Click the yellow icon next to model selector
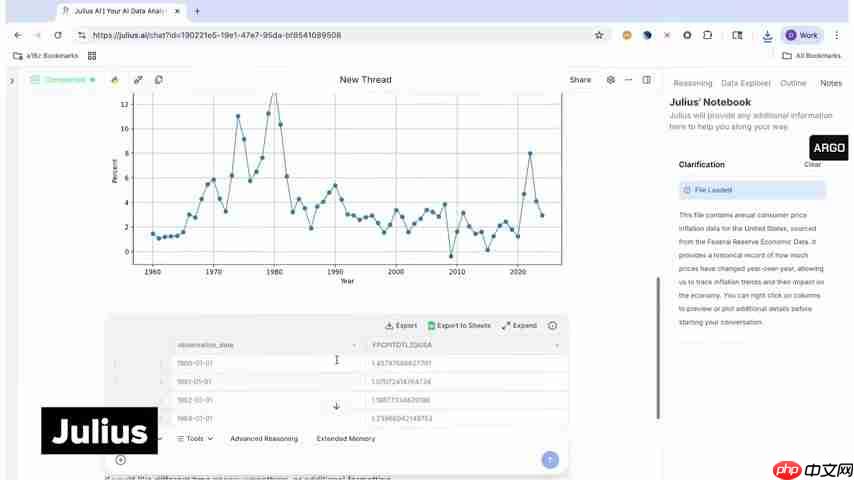Viewport: 854px width, 480px height. coord(115,80)
